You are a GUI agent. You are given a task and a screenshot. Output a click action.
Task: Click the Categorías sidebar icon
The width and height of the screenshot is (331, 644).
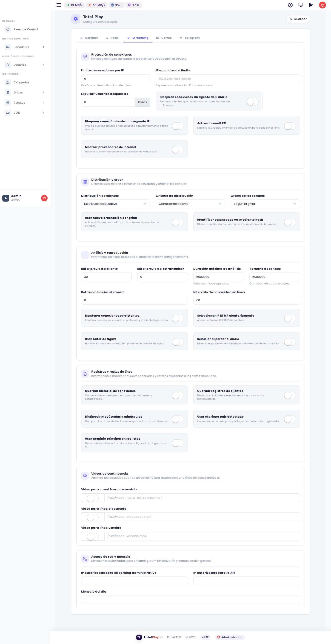(x=8, y=82)
